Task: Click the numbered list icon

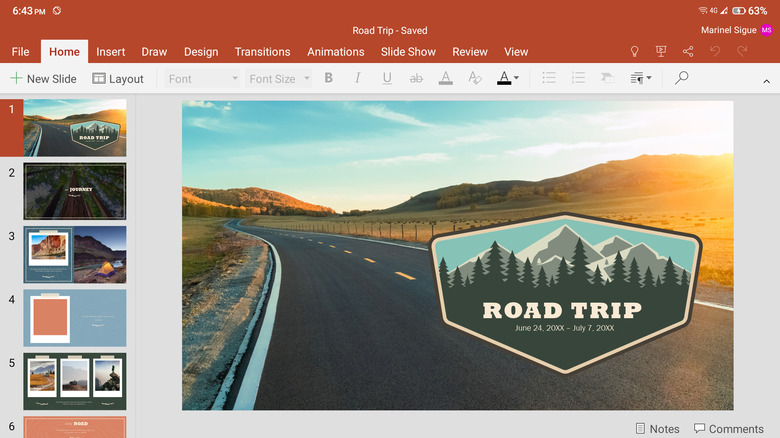Action: [578, 78]
